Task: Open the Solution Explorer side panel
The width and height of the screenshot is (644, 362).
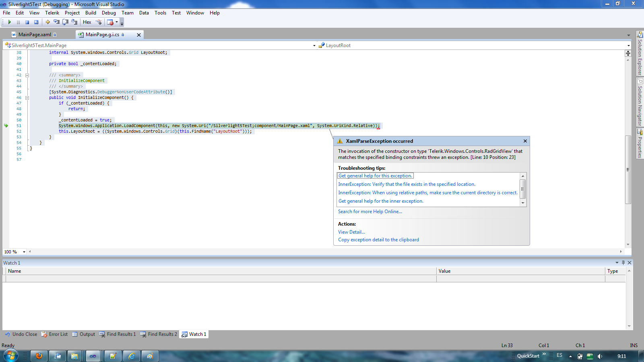Action: coord(640,53)
